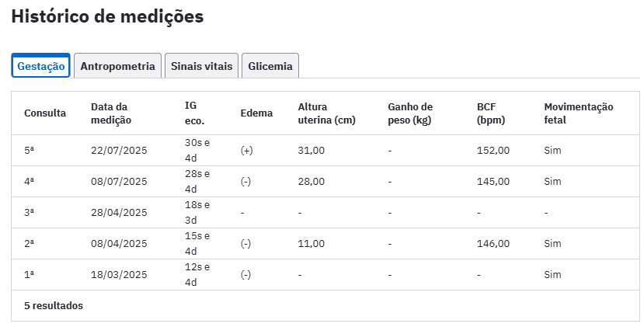Click the Edema column header

click(x=256, y=113)
